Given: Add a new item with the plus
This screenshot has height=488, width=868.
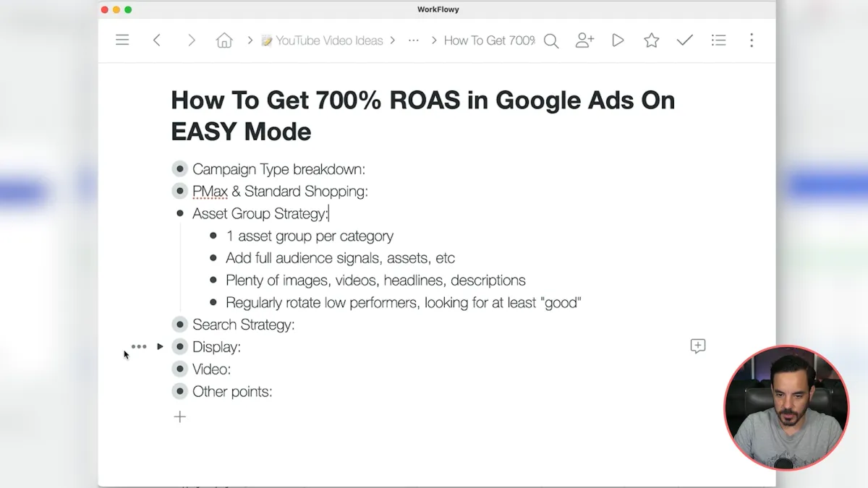Looking at the screenshot, I should click(x=180, y=416).
